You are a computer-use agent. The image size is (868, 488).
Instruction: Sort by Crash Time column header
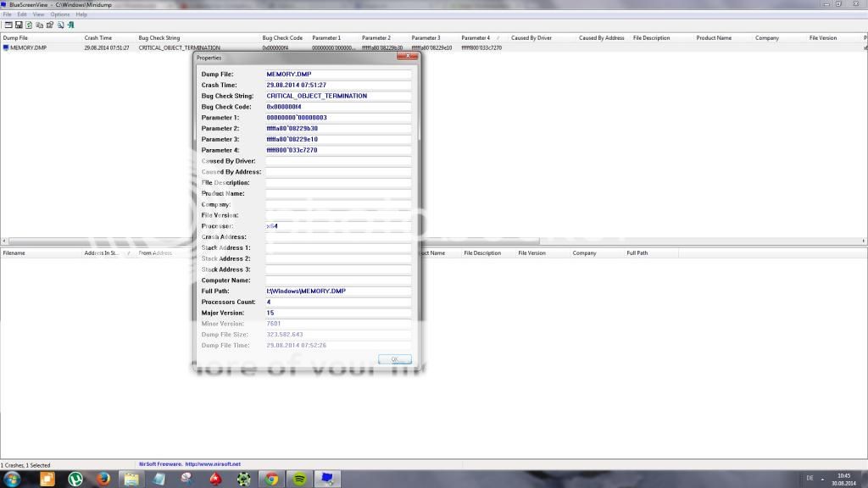click(98, 38)
